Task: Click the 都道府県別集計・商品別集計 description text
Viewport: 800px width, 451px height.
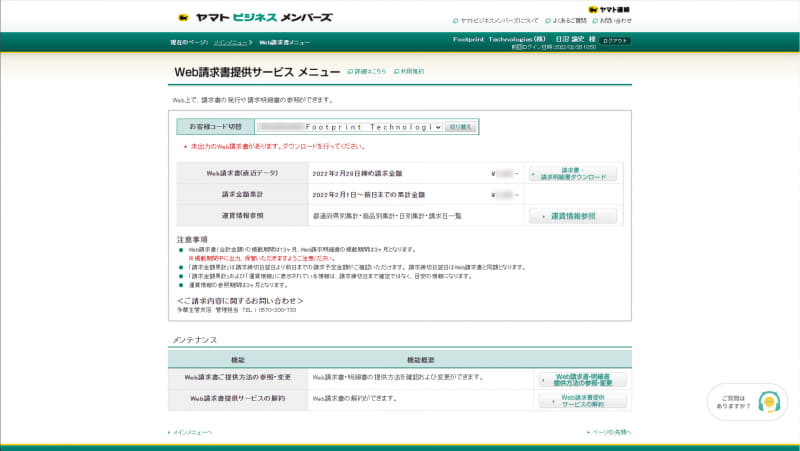Action: (x=387, y=216)
